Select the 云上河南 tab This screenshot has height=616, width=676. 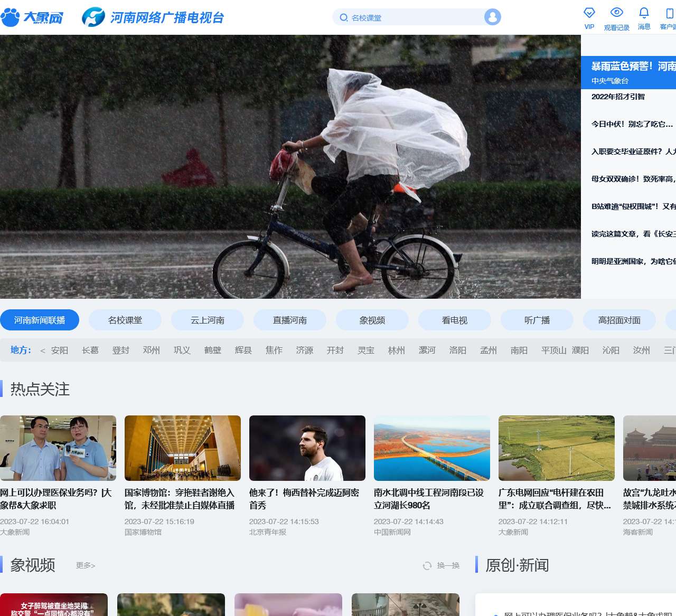tap(208, 320)
